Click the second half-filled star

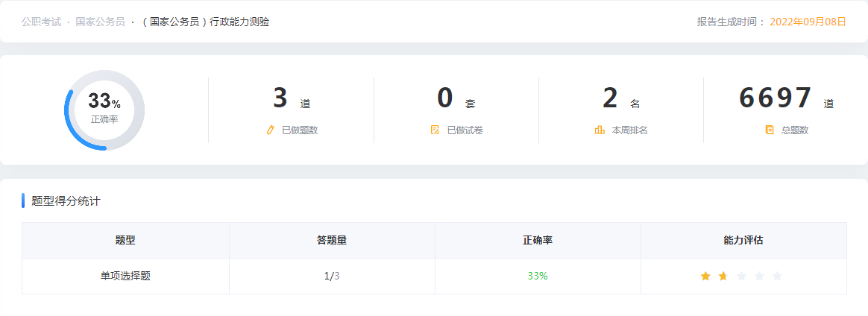click(x=723, y=276)
